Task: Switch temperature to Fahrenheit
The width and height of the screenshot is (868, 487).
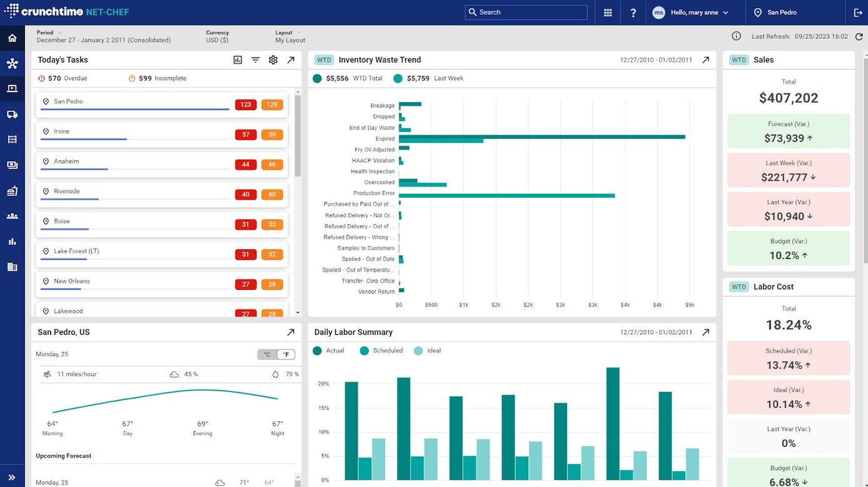Action: tap(286, 354)
